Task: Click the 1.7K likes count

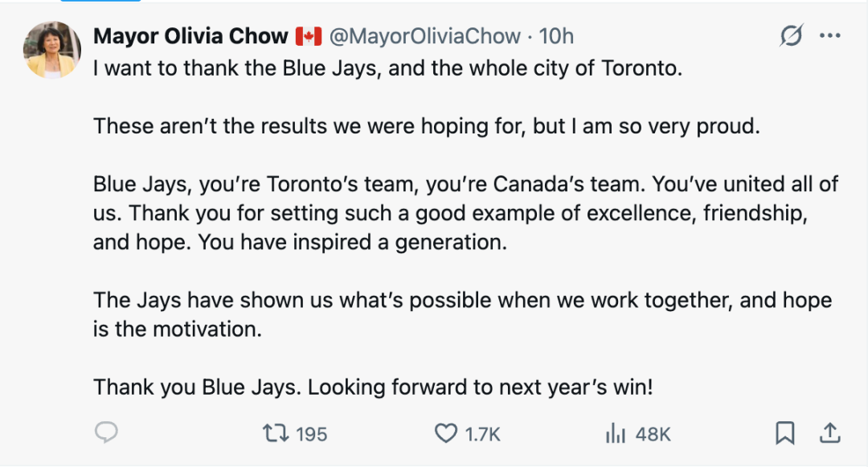Action: point(483,434)
